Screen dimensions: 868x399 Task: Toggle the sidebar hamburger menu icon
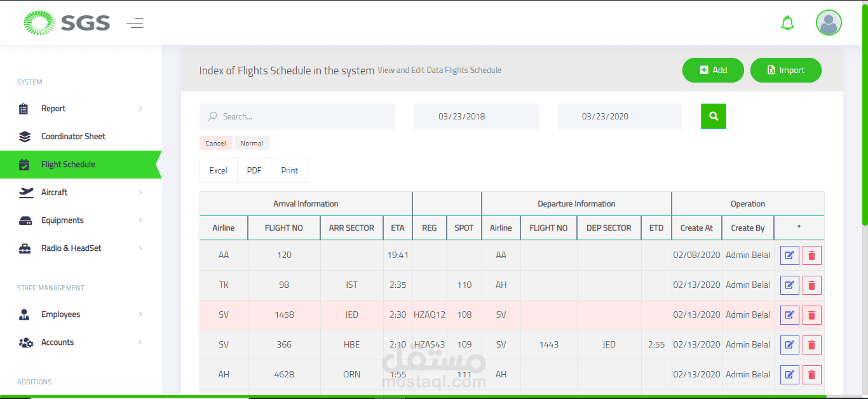[x=135, y=24]
